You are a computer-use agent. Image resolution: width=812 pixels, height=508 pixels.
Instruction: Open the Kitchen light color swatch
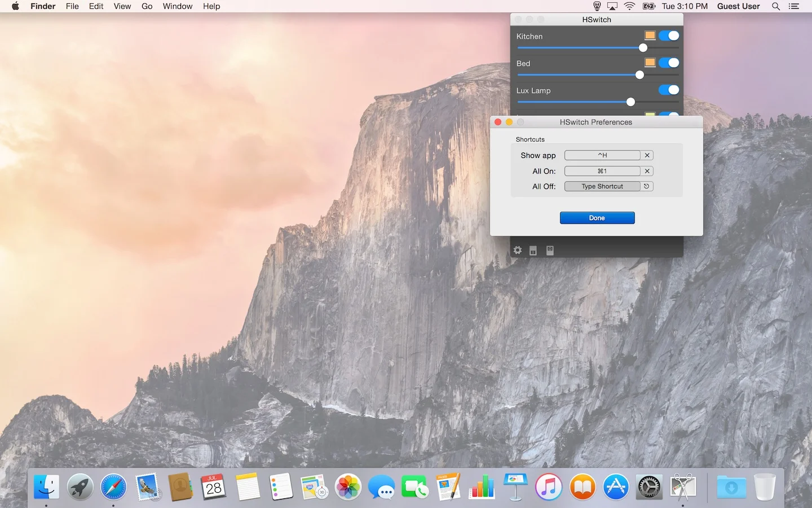point(650,36)
